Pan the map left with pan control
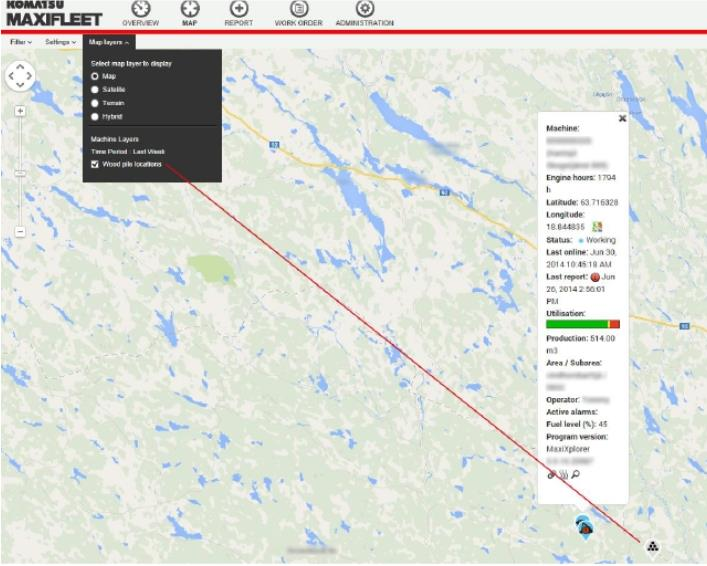Viewport: 707px width, 566px height. pyautogui.click(x=11, y=76)
